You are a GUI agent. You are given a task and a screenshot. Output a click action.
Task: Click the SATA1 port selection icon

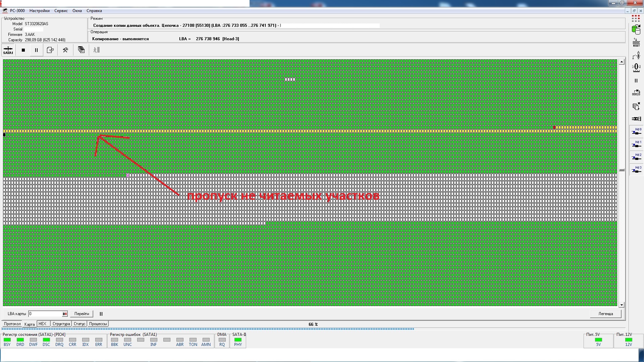tap(8, 50)
